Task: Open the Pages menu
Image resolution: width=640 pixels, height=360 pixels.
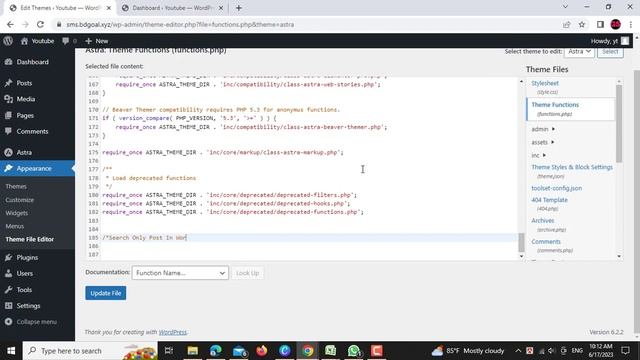Action: pos(25,116)
